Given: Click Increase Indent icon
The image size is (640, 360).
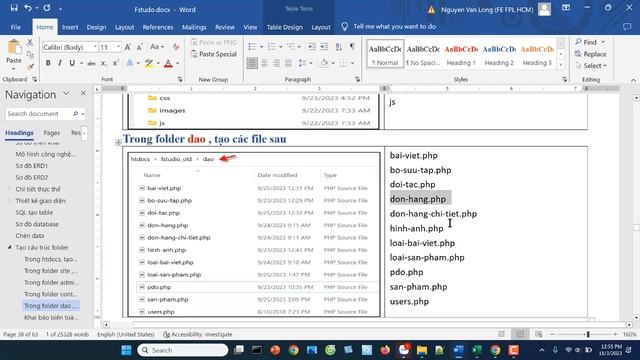Looking at the screenshot, I should (324, 47).
